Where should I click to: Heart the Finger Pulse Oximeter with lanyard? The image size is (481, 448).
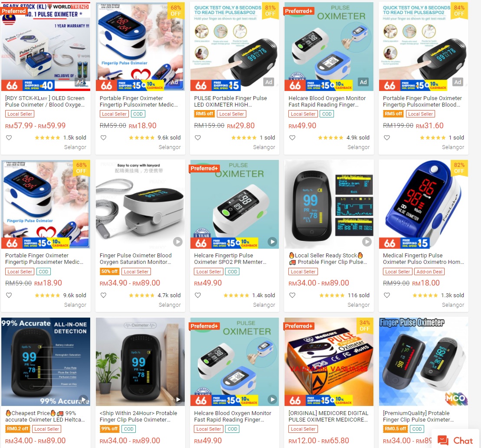coord(103,295)
